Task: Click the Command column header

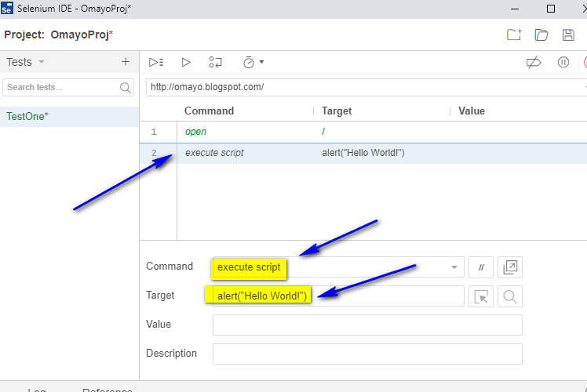Action: [209, 111]
